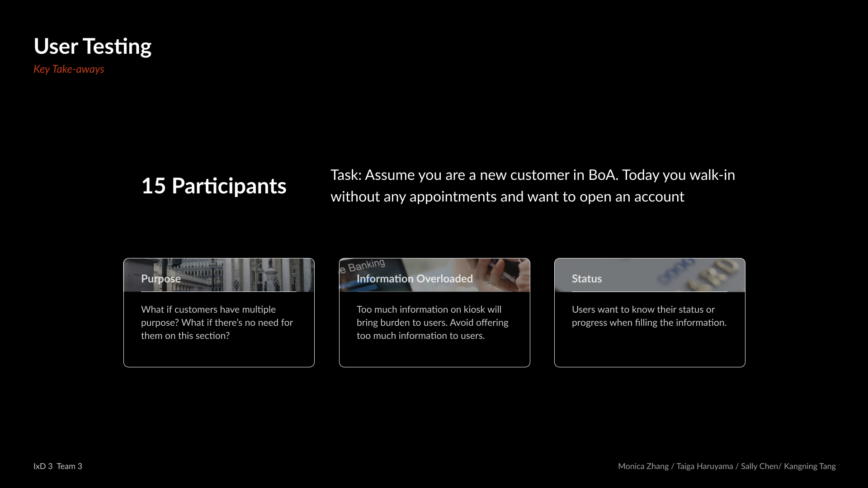Select the Task description paragraph
Viewport: 868px width, 488px height.
click(x=533, y=186)
